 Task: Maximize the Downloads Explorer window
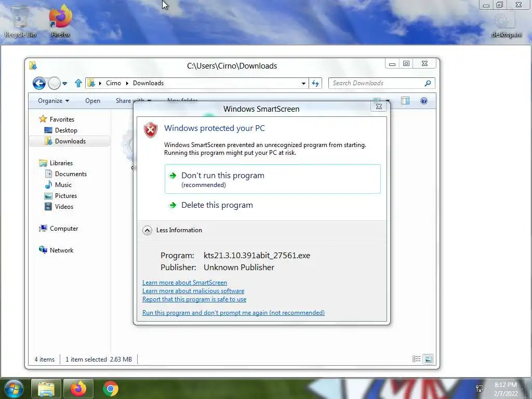[406, 63]
